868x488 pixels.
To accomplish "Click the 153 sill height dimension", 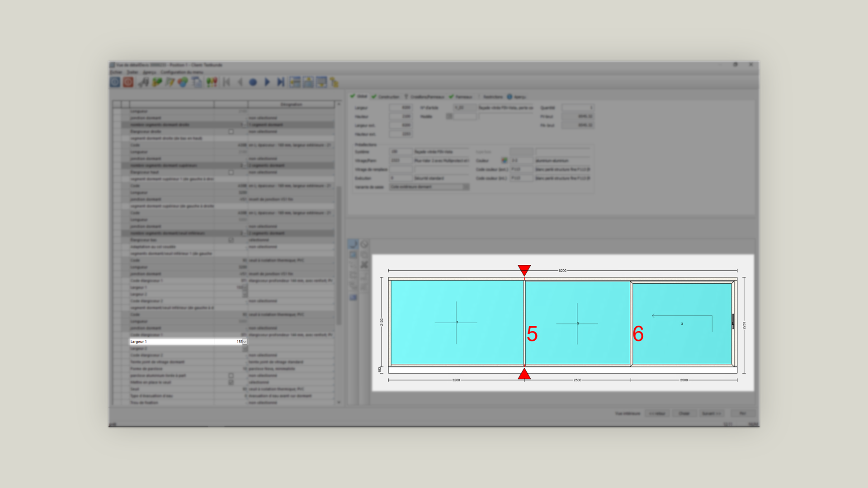I will [x=380, y=370].
